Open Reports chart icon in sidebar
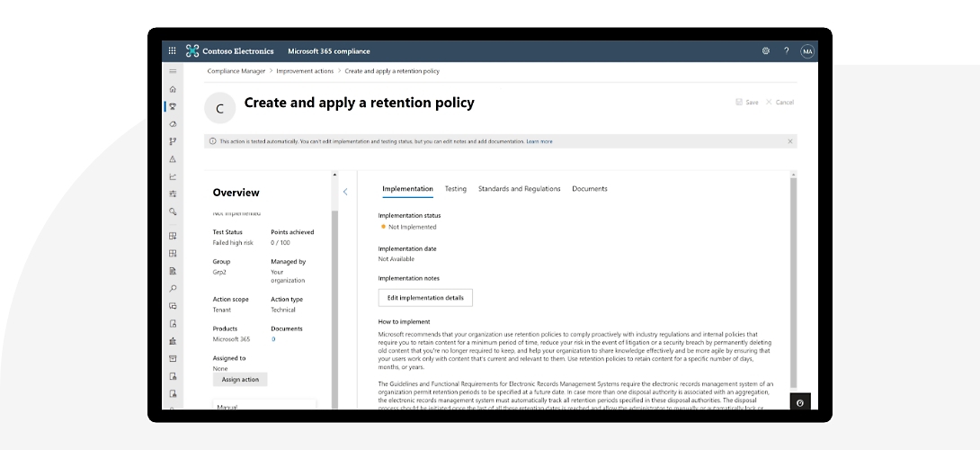The height and width of the screenshot is (450, 980). click(x=173, y=176)
